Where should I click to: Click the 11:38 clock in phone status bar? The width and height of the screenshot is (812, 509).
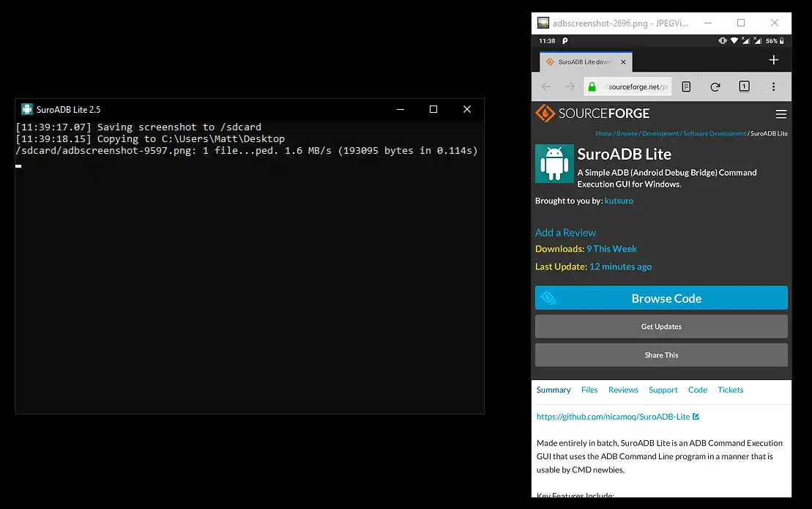tap(547, 41)
